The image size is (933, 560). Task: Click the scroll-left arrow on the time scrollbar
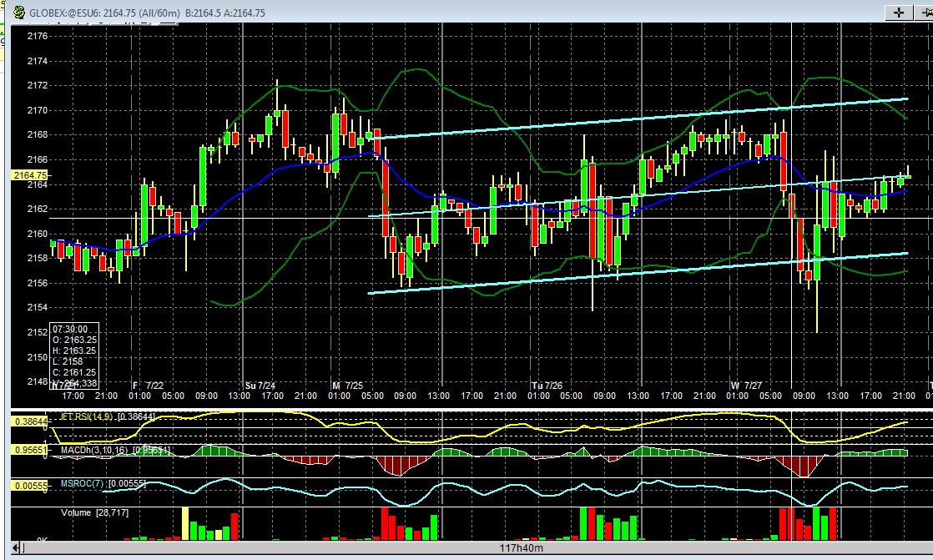click(16, 547)
